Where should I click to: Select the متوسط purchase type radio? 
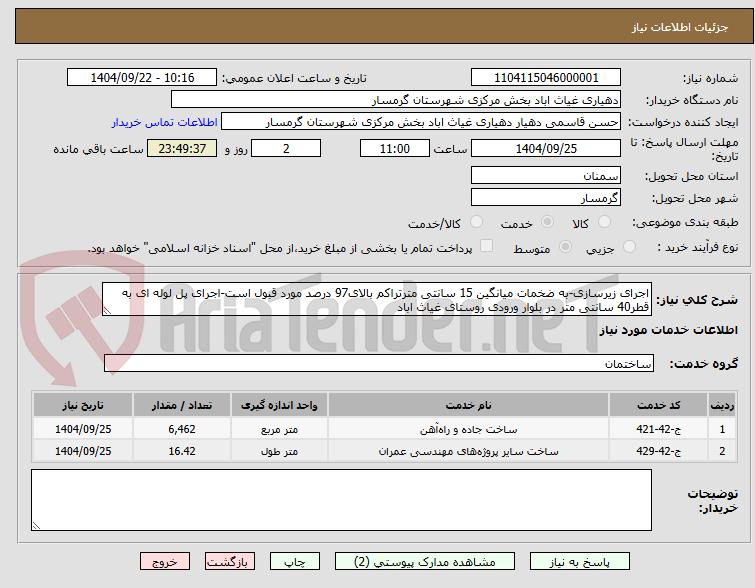pos(565,247)
